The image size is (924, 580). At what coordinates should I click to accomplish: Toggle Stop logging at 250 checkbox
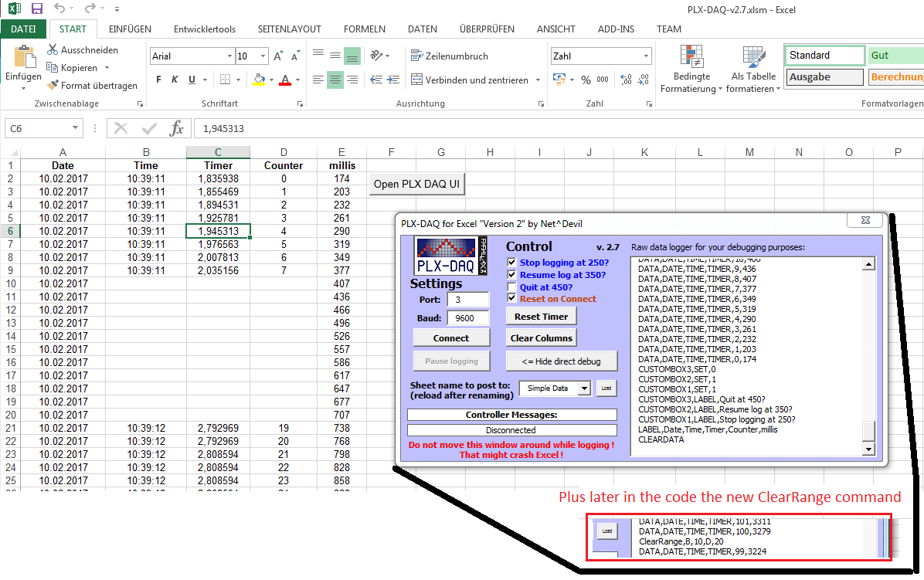coord(511,262)
